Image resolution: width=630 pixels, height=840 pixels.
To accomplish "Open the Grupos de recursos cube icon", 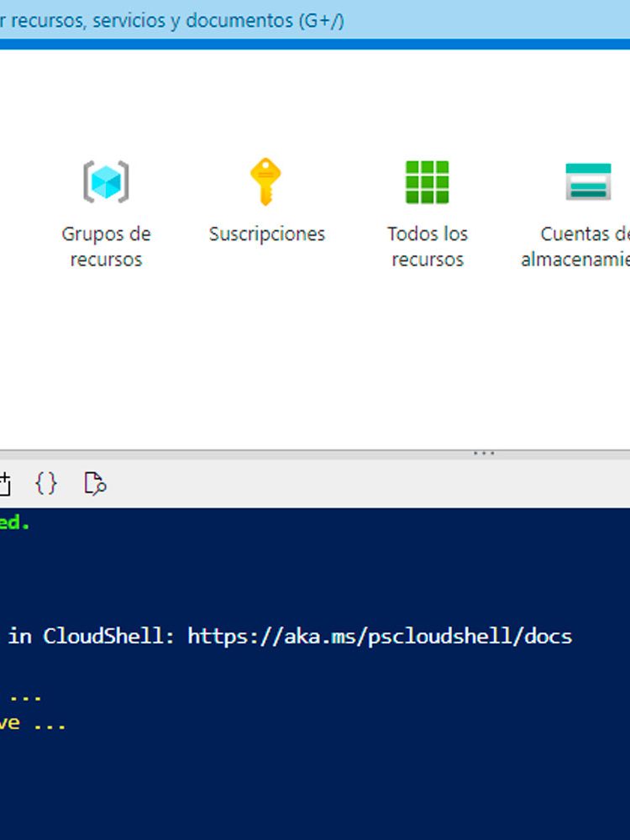I will click(x=106, y=181).
